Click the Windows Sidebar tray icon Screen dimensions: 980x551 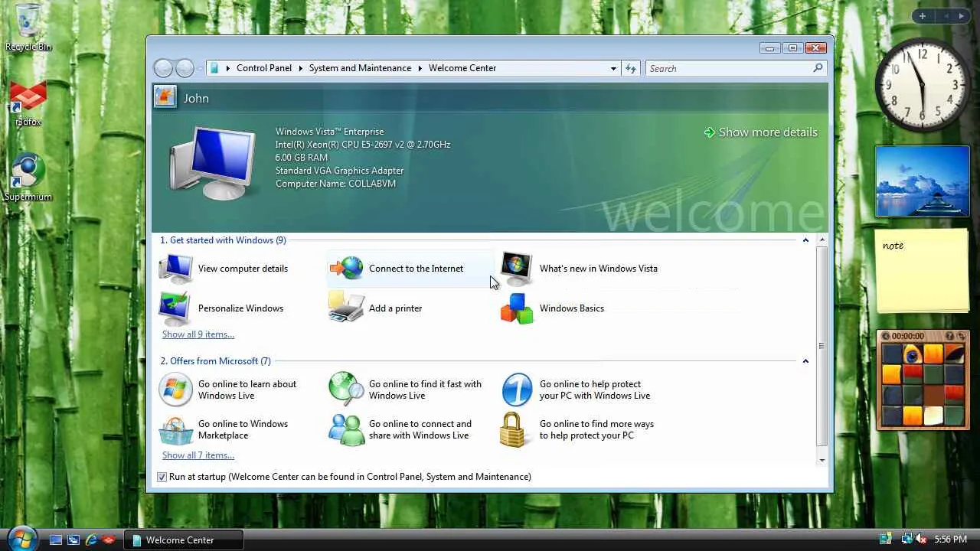point(886,540)
